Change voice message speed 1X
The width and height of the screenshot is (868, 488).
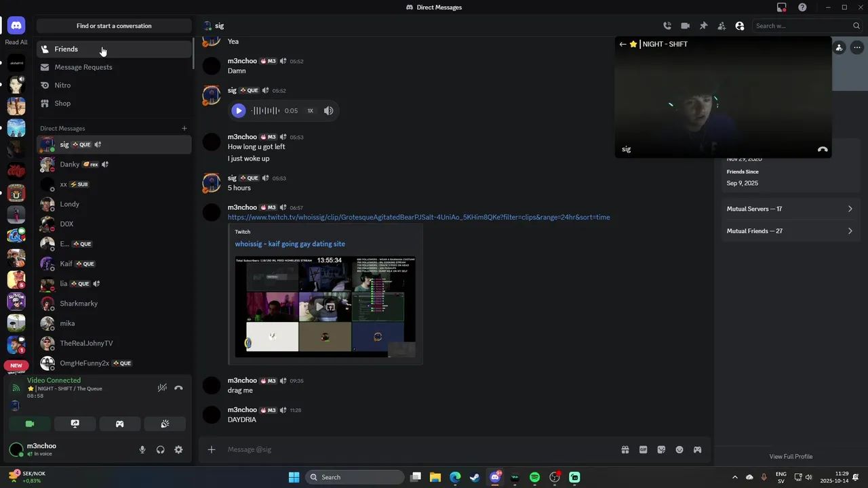(x=310, y=110)
